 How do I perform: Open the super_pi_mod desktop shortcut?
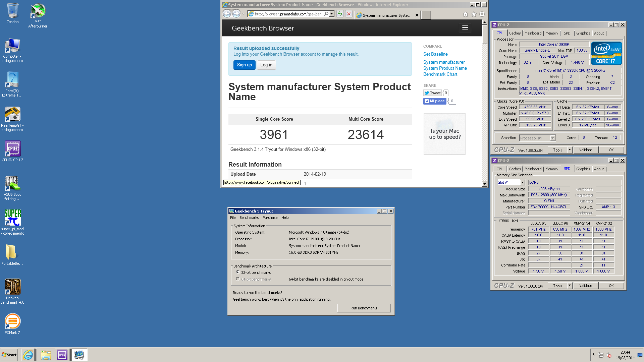(x=12, y=222)
